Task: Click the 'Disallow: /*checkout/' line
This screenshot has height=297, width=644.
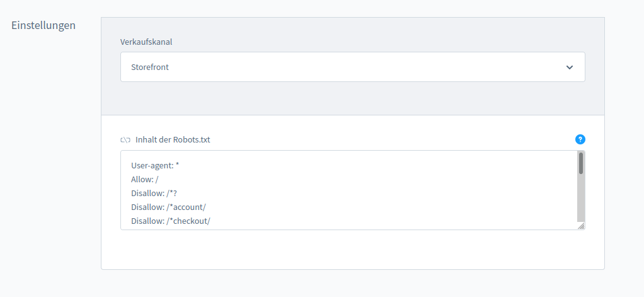Action: (x=170, y=221)
